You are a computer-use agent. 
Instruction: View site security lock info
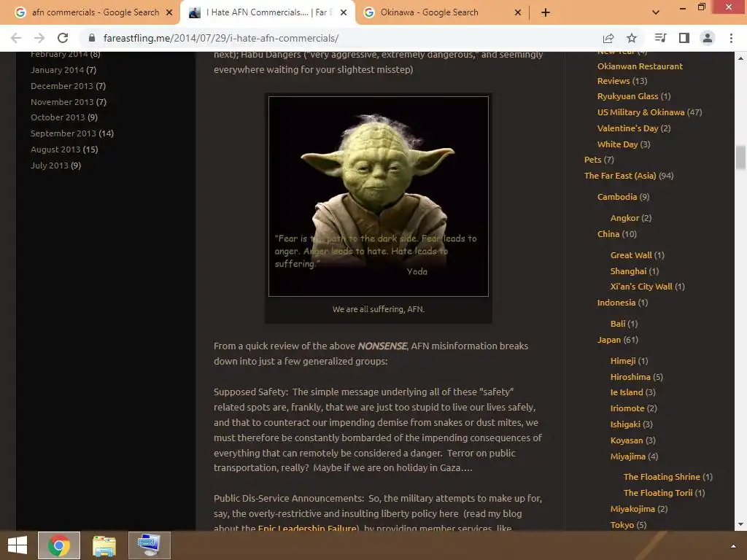tap(92, 38)
